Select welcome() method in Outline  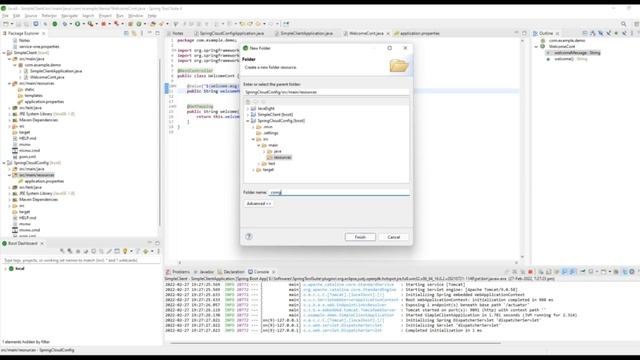point(567,59)
